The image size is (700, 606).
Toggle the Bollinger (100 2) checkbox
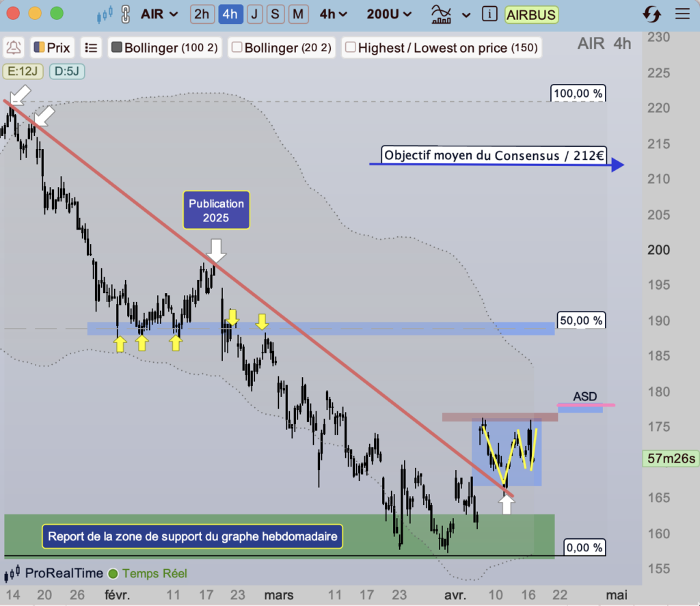(116, 48)
